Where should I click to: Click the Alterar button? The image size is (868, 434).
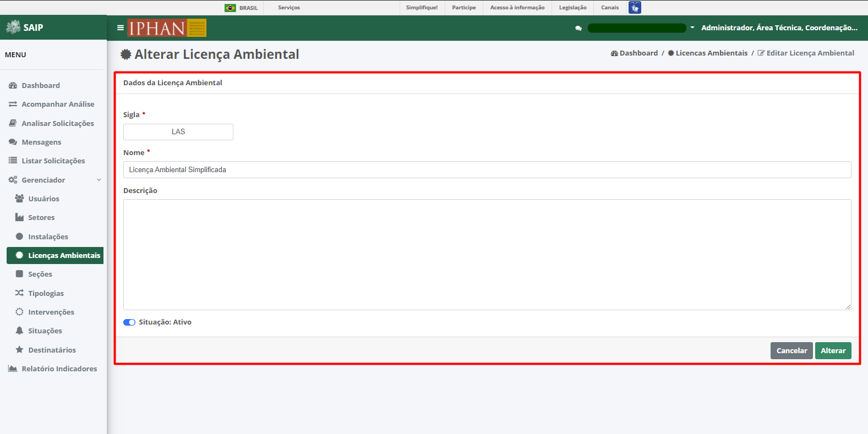(833, 350)
